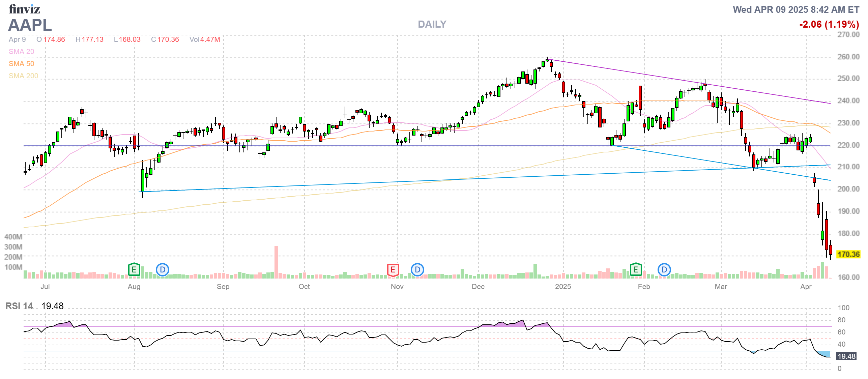The height and width of the screenshot is (379, 868).
Task: Click the green earnings E marker near Aug
Action: point(134,269)
